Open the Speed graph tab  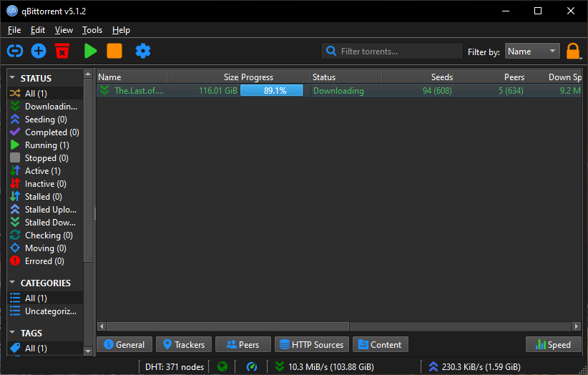click(x=554, y=344)
